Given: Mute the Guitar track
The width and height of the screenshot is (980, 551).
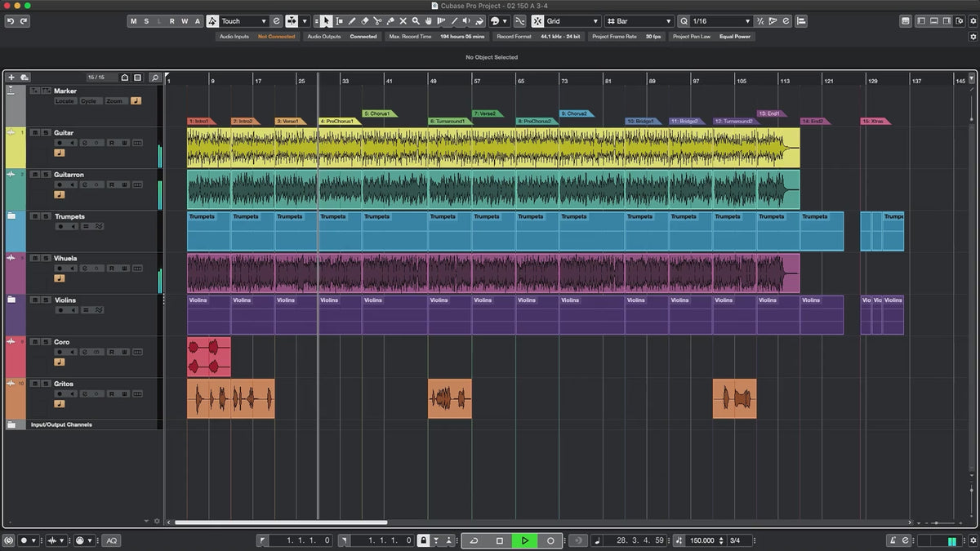Looking at the screenshot, I should click(34, 132).
